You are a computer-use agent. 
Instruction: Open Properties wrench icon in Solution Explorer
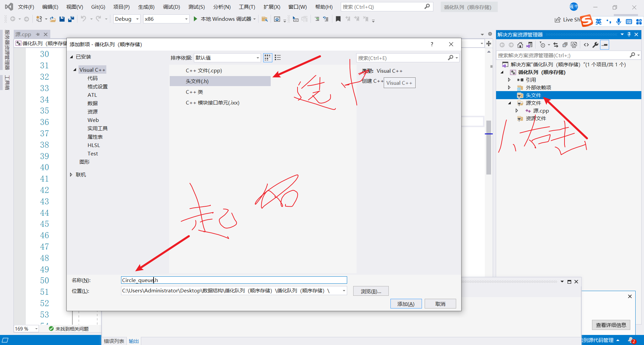595,45
